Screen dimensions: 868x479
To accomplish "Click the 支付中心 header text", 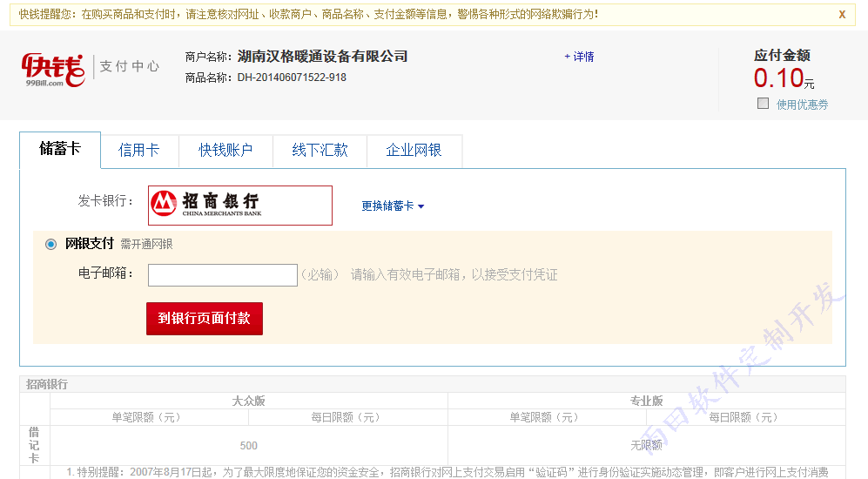I will [130, 66].
